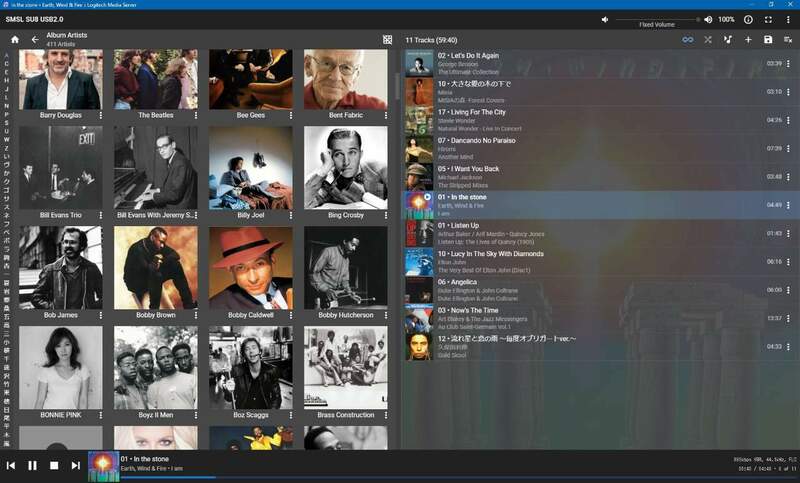Open the main three-dot menu

click(x=788, y=19)
